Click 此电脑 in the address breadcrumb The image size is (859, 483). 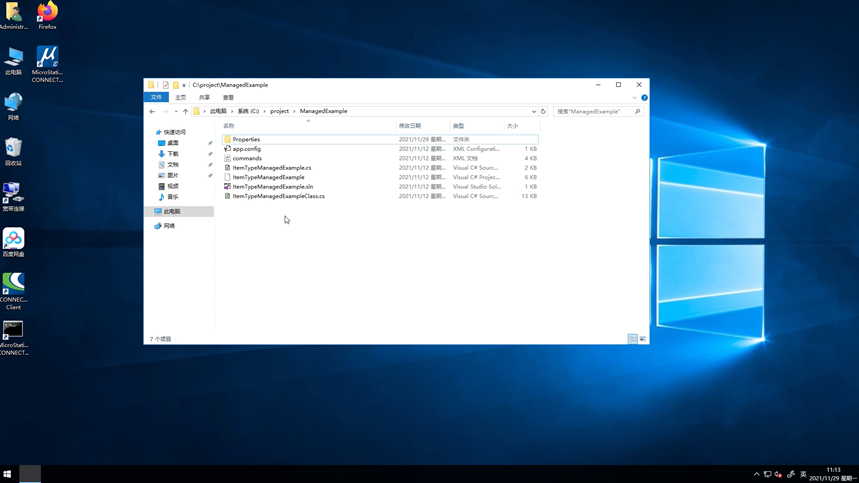(218, 111)
